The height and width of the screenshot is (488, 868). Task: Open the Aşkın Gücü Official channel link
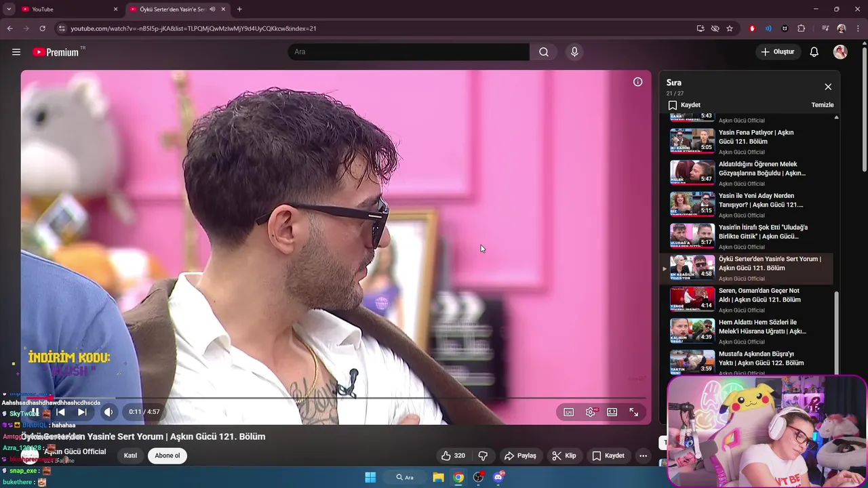pos(75,451)
